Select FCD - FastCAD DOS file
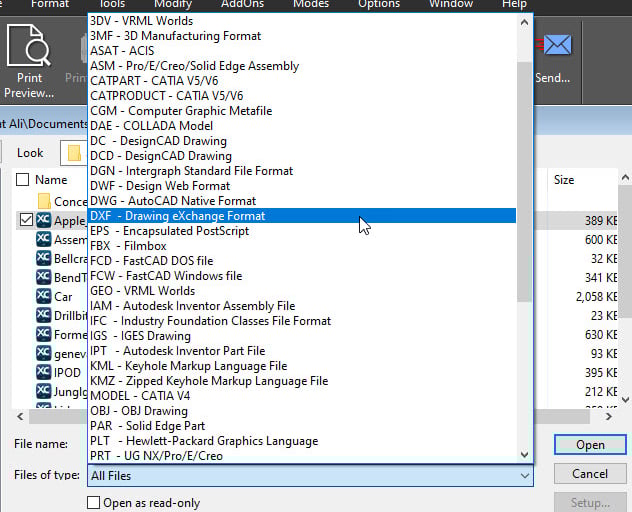Screen dimensions: 632x512 click(302, 261)
